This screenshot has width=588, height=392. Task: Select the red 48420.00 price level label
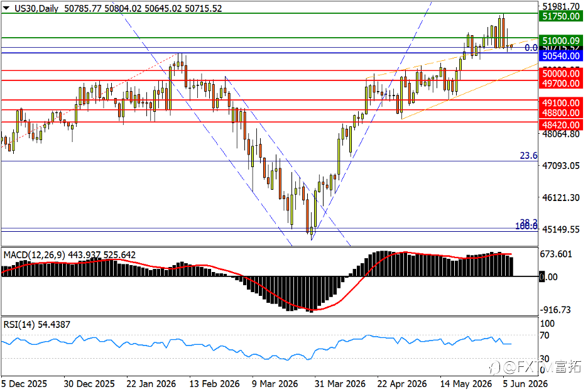pos(560,125)
